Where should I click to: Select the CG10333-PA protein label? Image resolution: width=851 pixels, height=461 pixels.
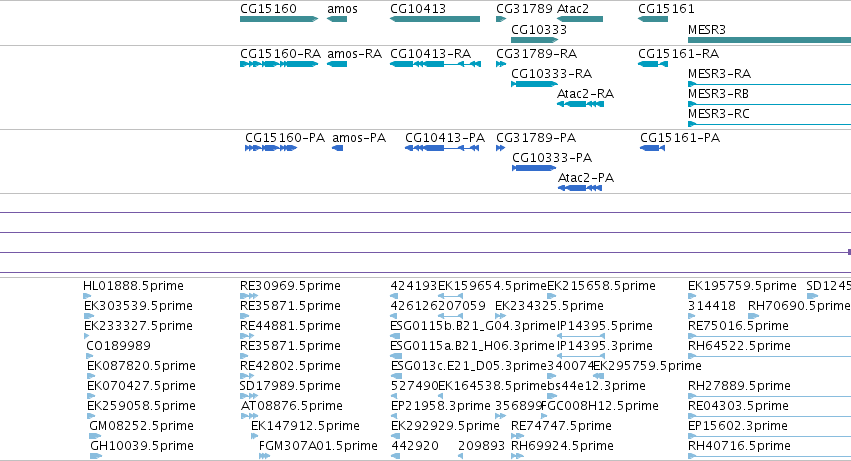(552, 158)
